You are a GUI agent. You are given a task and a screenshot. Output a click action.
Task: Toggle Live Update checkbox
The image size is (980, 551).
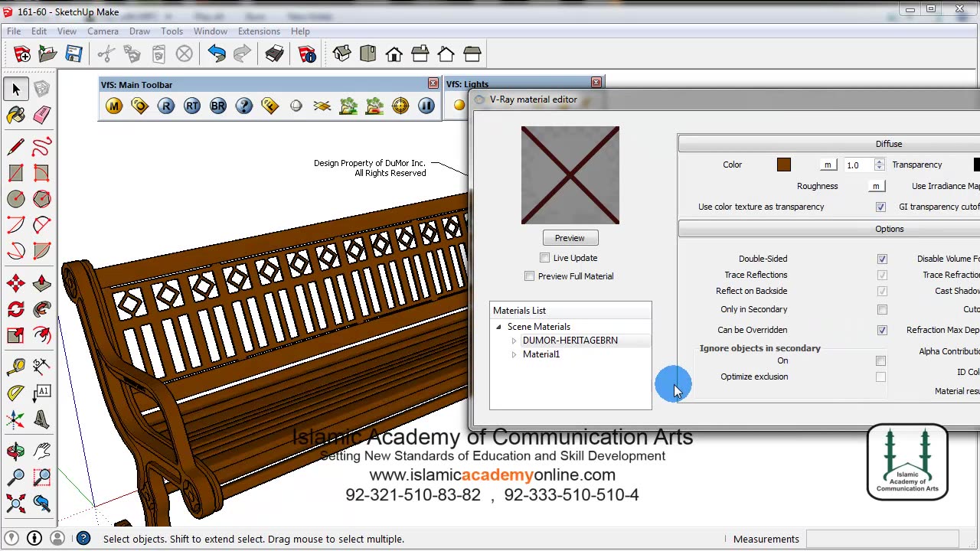coord(544,258)
